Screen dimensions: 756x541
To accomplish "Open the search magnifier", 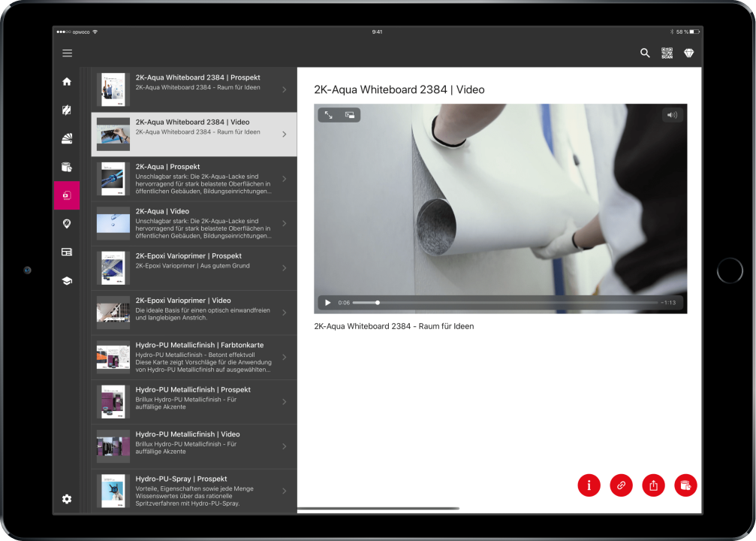I will (645, 53).
